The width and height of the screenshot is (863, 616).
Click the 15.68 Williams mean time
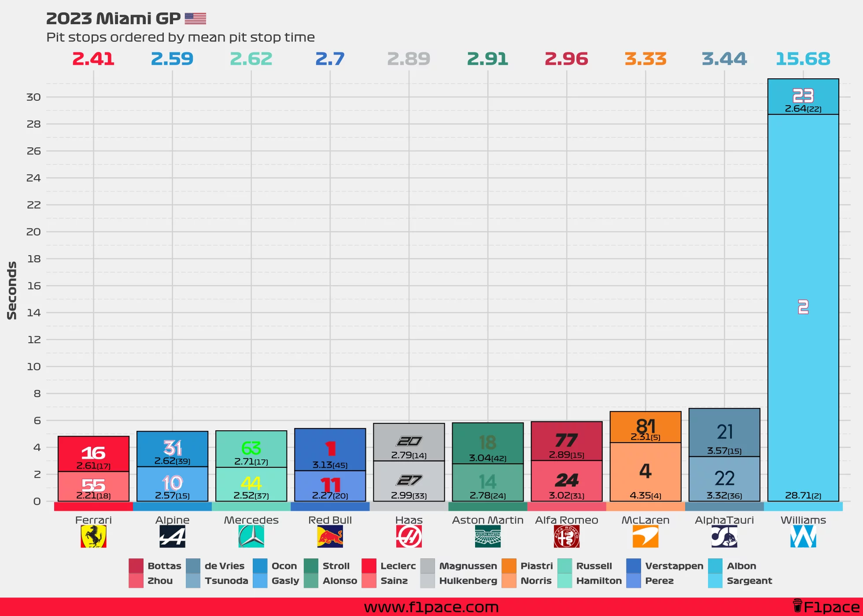803,59
